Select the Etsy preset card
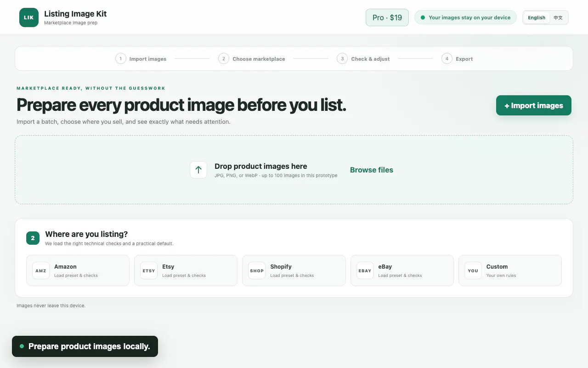Viewport: 588px width, 368px height. point(186,270)
